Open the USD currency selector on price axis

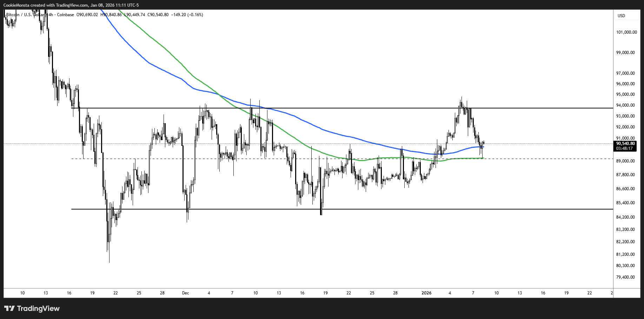[621, 16]
